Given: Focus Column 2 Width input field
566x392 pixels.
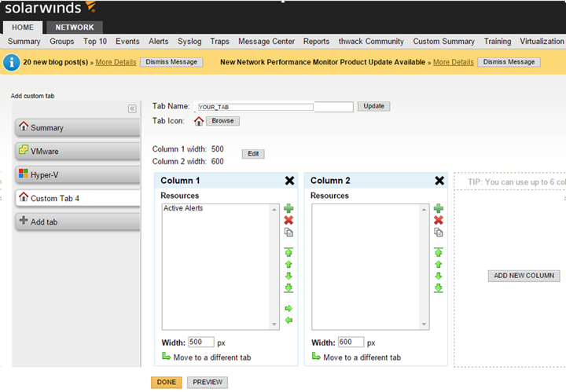Looking at the screenshot, I should [351, 342].
